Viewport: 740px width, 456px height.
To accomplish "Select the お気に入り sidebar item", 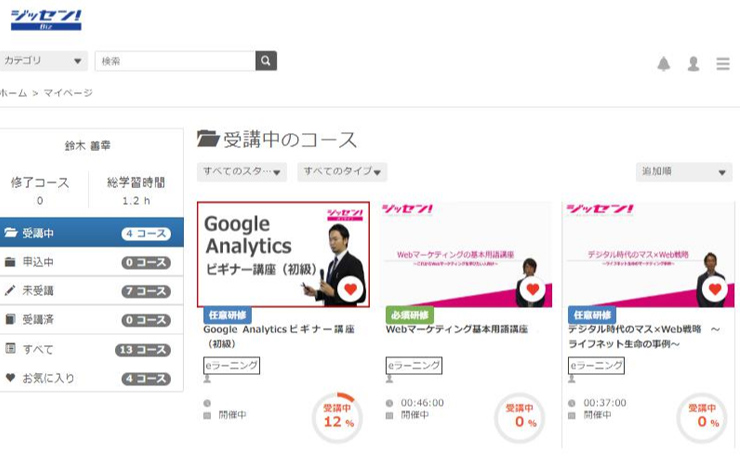I will [x=92, y=378].
